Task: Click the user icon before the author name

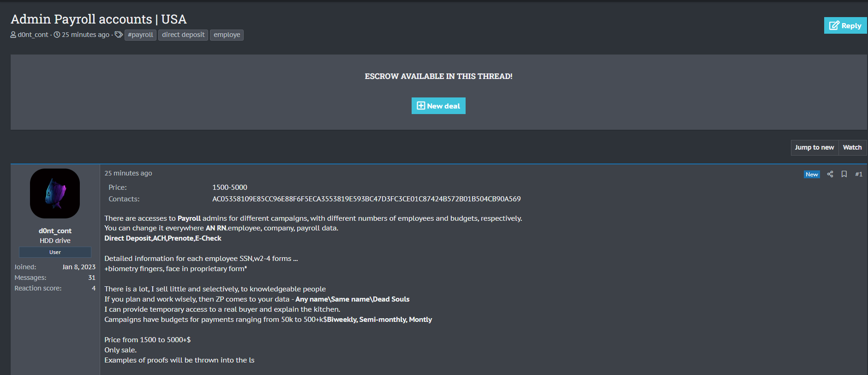Action: point(13,35)
